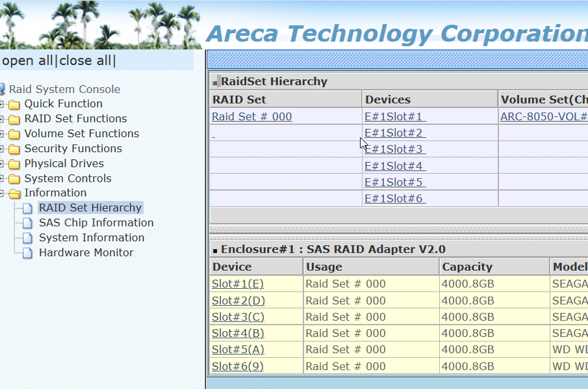This screenshot has height=389, width=588.
Task: Click the Quick Function folder icon
Action: [x=15, y=103]
